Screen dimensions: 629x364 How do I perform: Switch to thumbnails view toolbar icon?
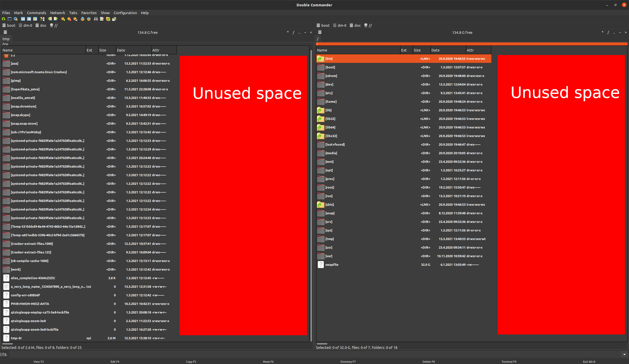coord(35,19)
